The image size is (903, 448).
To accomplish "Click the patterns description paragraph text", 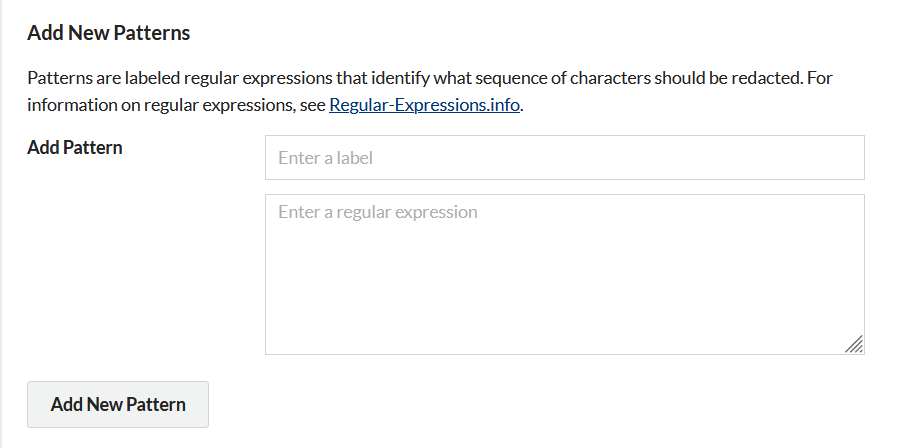I will point(430,92).
